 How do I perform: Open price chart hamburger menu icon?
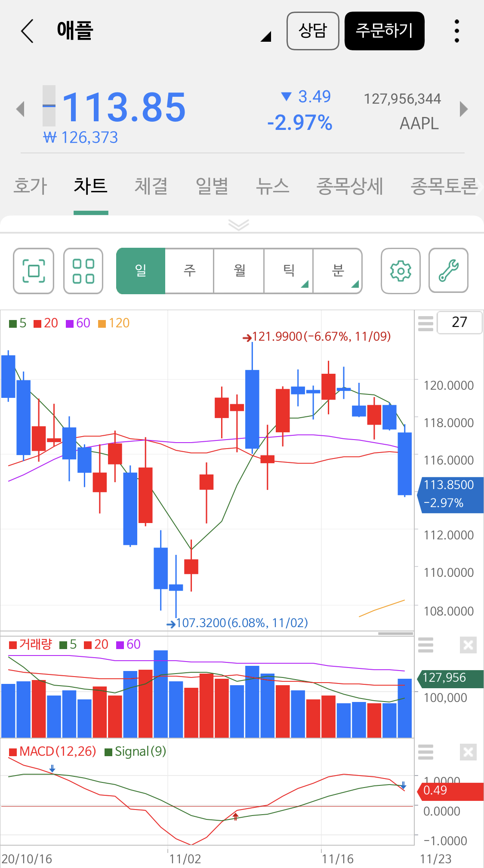click(425, 323)
